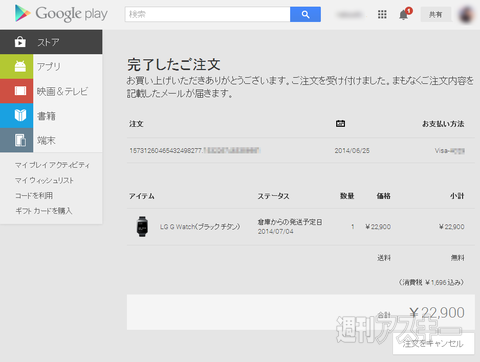Open the 端末 category label
The image size is (480, 362).
click(46, 141)
